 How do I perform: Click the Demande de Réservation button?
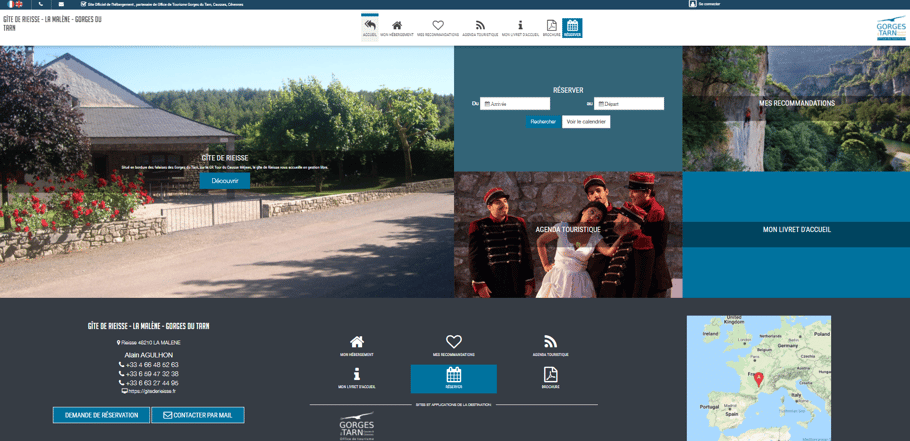pyautogui.click(x=101, y=415)
